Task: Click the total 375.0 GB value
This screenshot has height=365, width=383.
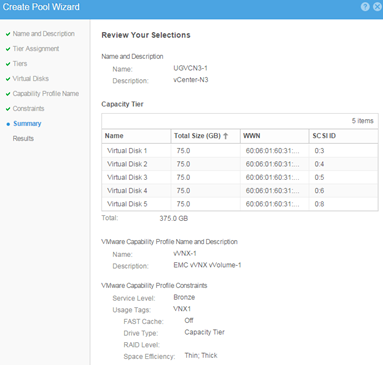Action: pyautogui.click(x=174, y=218)
